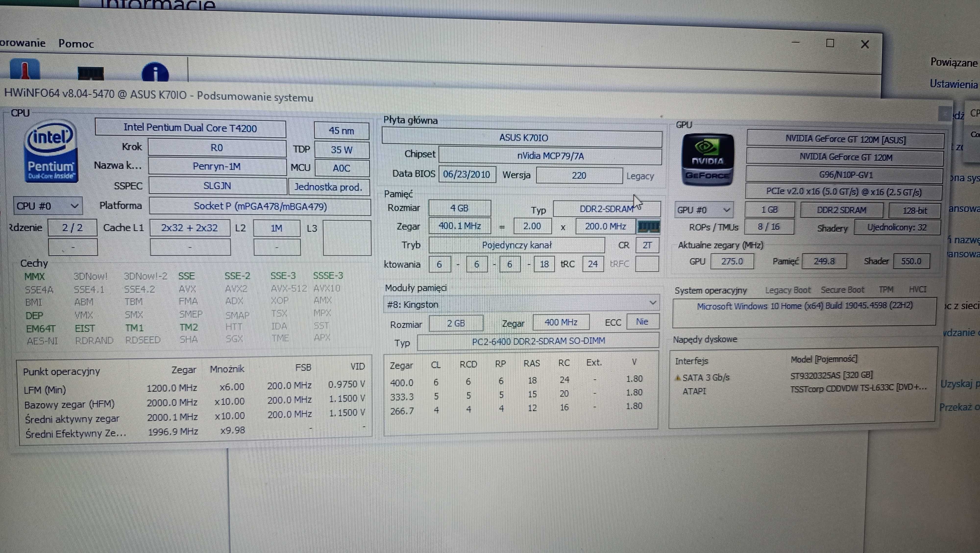This screenshot has width=980, height=553.
Task: Click the A0C MCU field
Action: [x=342, y=168]
